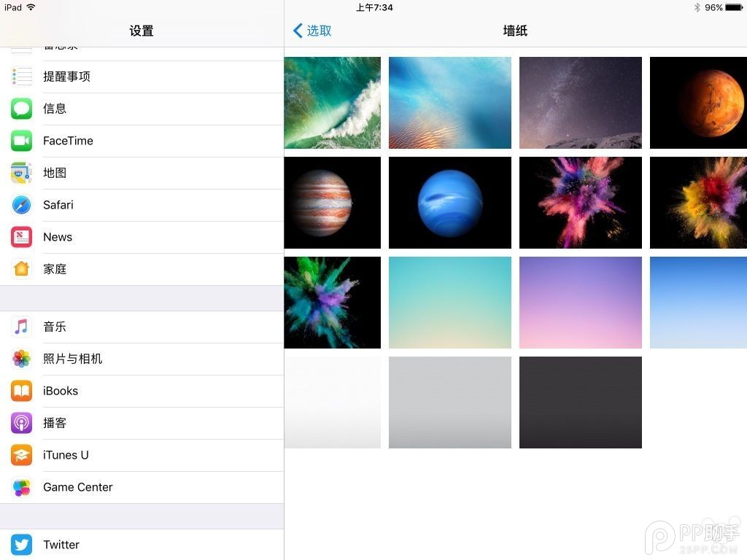Pick the white gradient wallpaper
747x560 pixels.
pyautogui.click(x=333, y=402)
